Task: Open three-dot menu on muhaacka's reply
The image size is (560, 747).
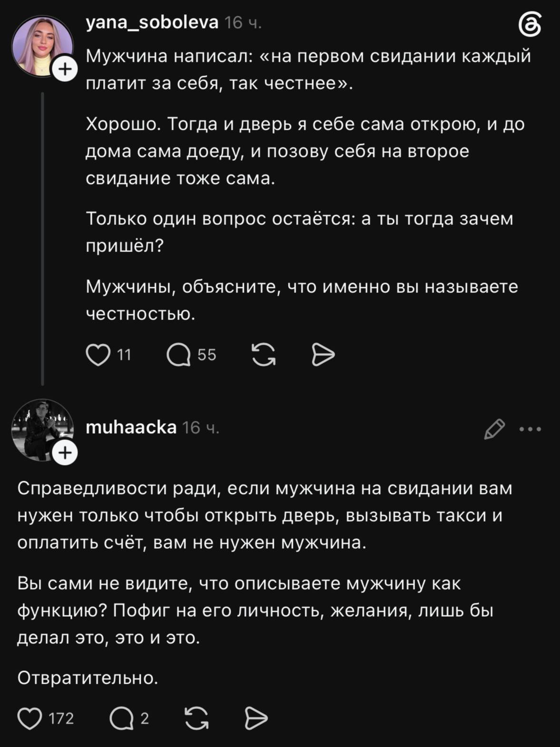Action: click(x=531, y=429)
